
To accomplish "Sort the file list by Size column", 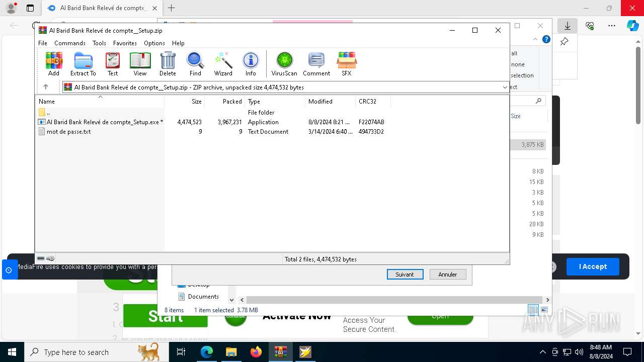I will [185, 101].
